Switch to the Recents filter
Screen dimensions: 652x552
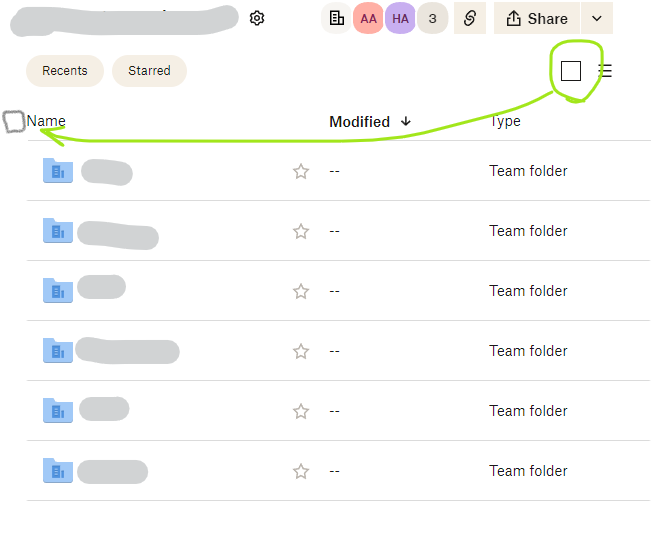pyautogui.click(x=65, y=71)
